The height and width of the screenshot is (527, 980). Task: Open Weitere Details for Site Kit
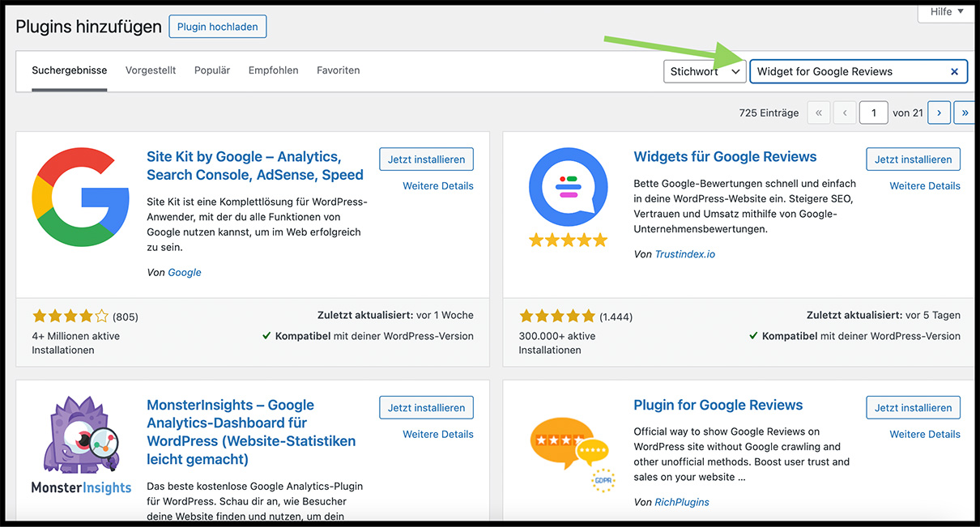tap(438, 186)
